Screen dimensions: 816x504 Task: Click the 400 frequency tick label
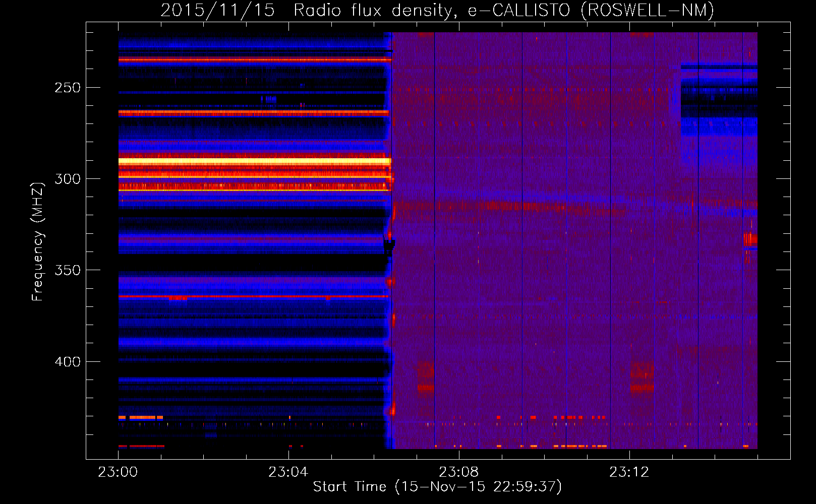click(x=68, y=362)
